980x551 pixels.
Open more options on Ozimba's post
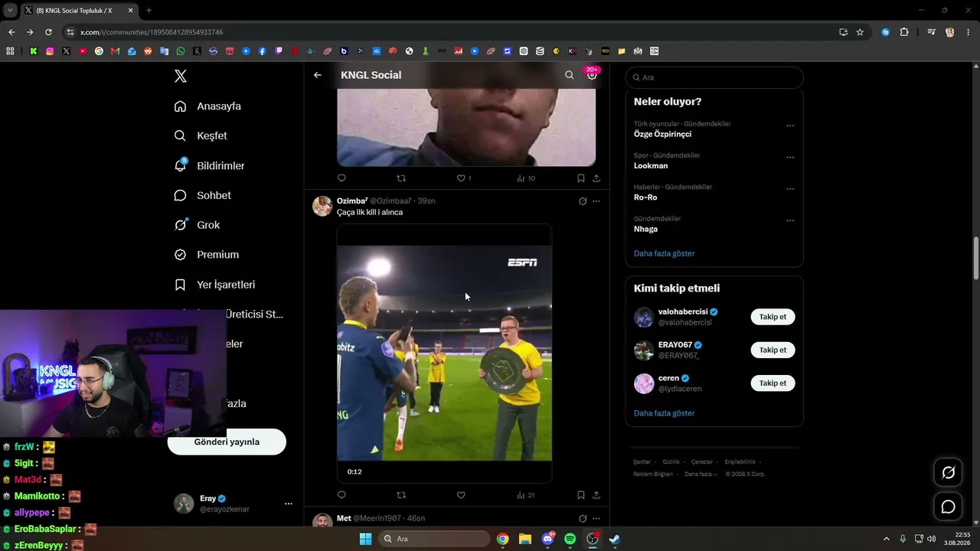(x=596, y=201)
